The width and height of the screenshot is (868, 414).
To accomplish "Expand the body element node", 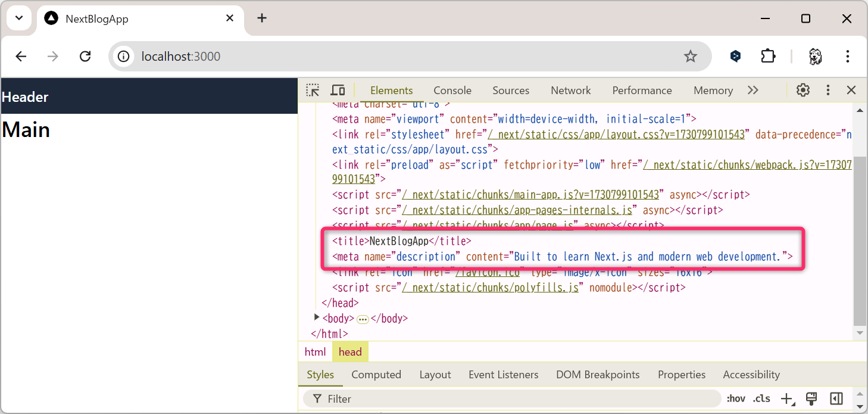I will point(317,317).
